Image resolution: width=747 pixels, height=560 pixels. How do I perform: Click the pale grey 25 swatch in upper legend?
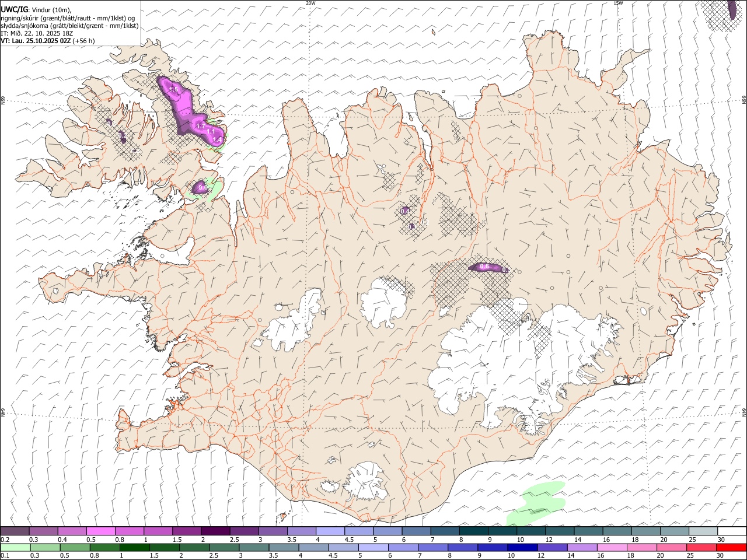703,531
